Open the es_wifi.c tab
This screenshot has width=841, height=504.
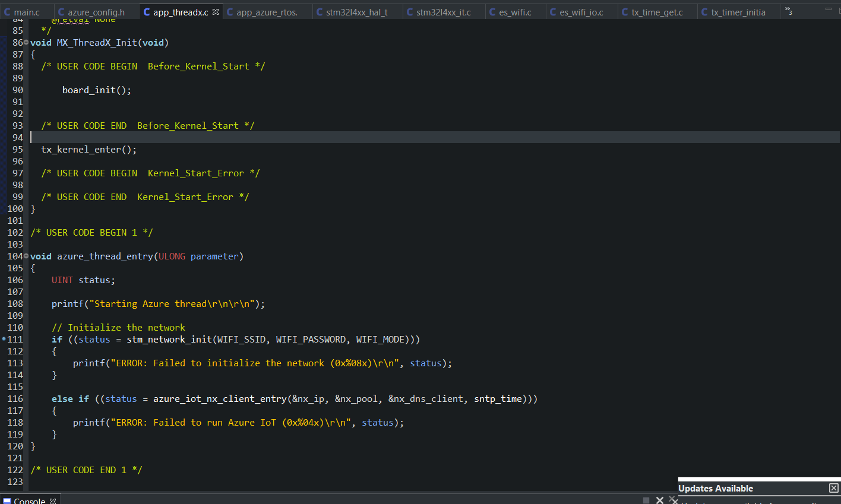coord(515,12)
